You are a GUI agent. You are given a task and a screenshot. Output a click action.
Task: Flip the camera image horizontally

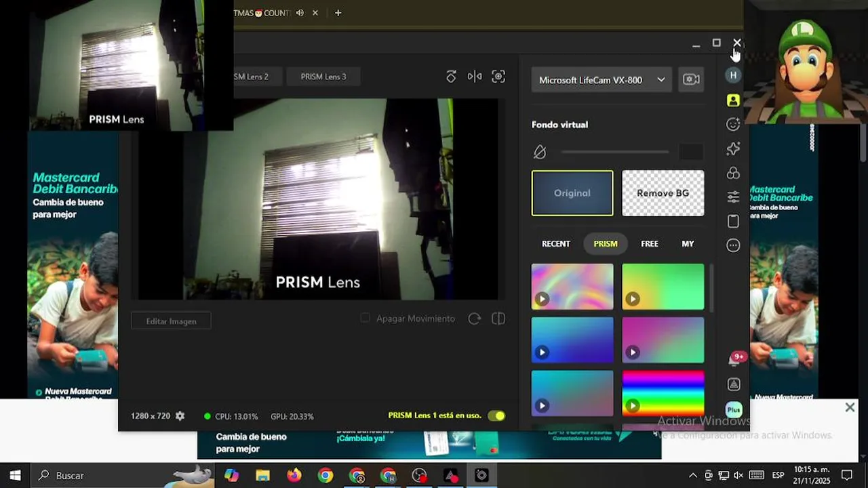tap(475, 77)
